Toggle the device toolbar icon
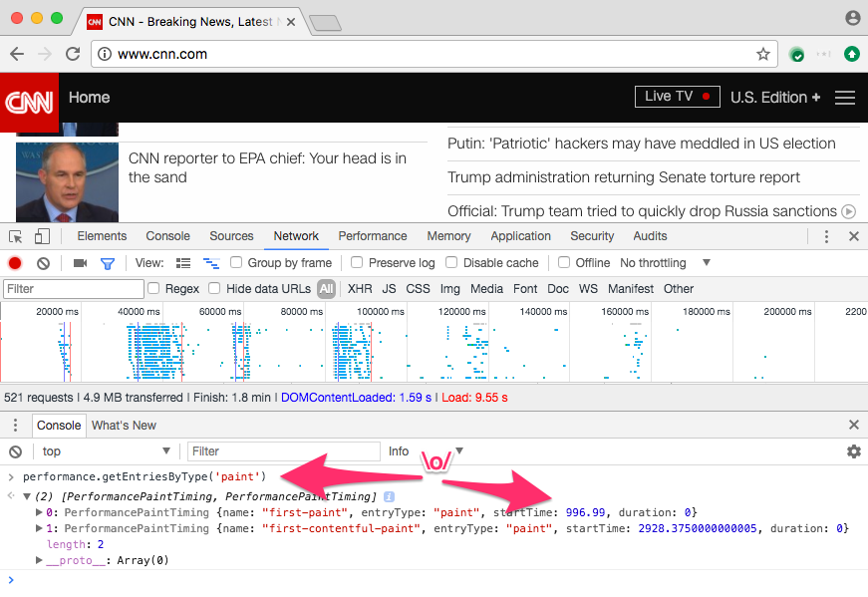This screenshot has width=868, height=597. (42, 236)
